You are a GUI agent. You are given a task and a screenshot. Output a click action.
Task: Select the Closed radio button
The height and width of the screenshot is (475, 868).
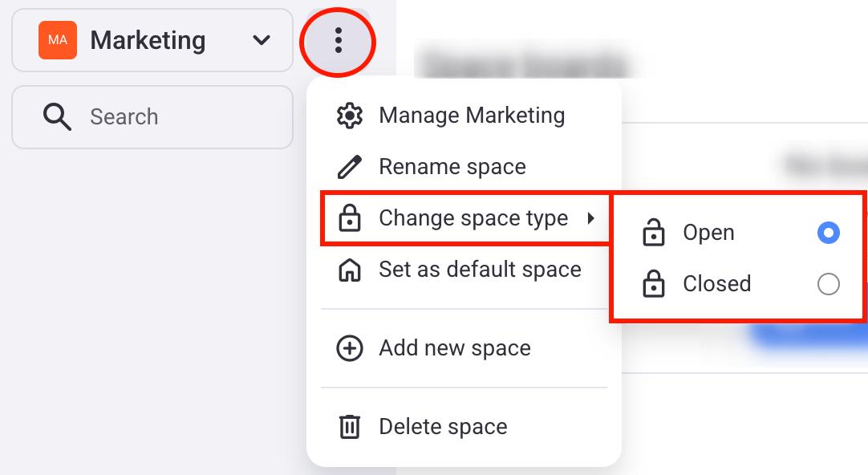point(828,284)
